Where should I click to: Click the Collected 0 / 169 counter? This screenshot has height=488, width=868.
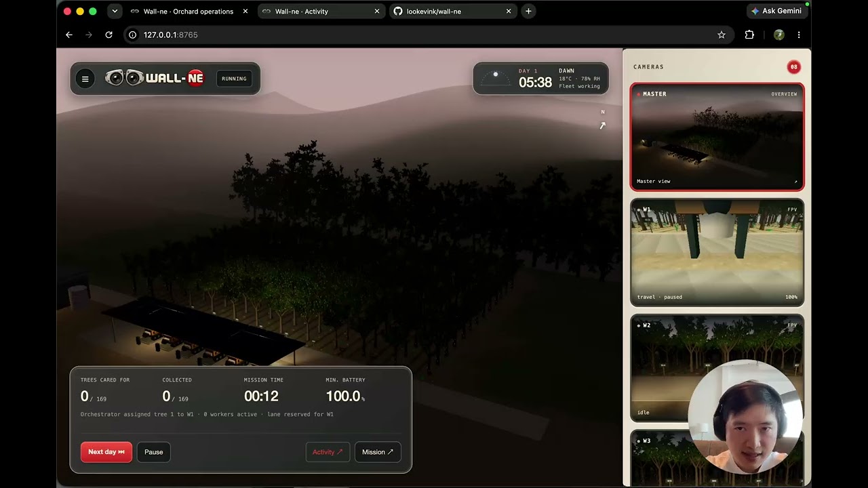pyautogui.click(x=177, y=391)
